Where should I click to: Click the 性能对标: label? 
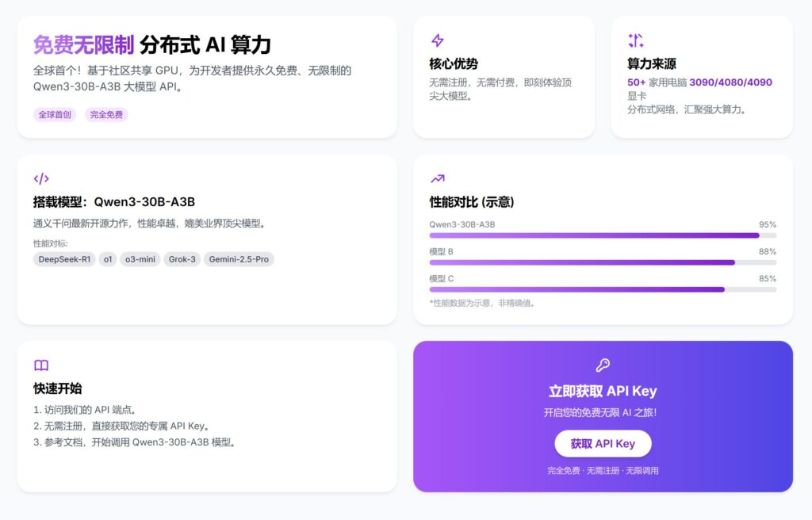click(x=51, y=243)
